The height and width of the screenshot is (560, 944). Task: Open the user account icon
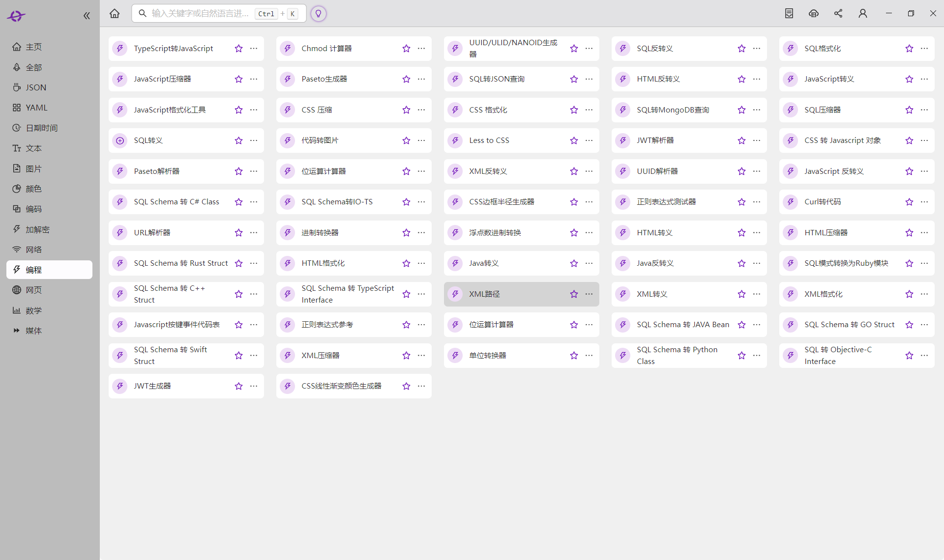[x=863, y=13]
